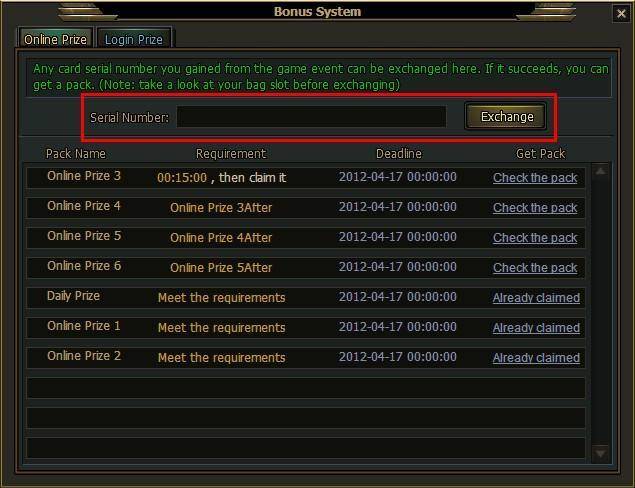Select the Online Prize tab
The width and height of the screenshot is (635, 488).
55,39
